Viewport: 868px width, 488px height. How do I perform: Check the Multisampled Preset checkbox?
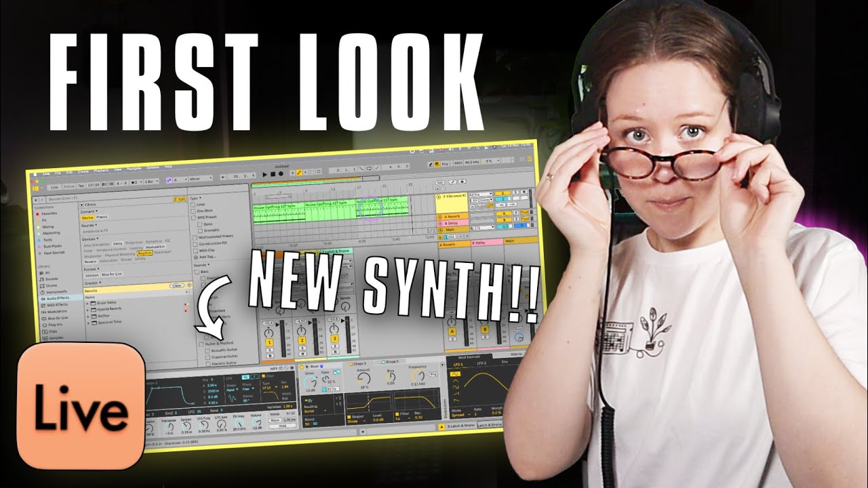(x=195, y=238)
